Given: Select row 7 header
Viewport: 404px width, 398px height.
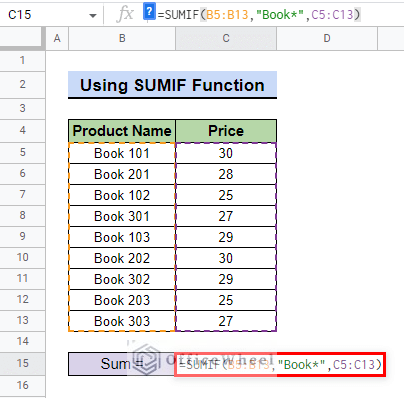Looking at the screenshot, I should point(22,195).
